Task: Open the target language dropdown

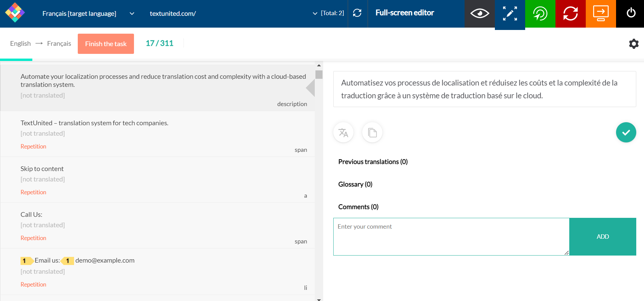Action: click(89, 13)
